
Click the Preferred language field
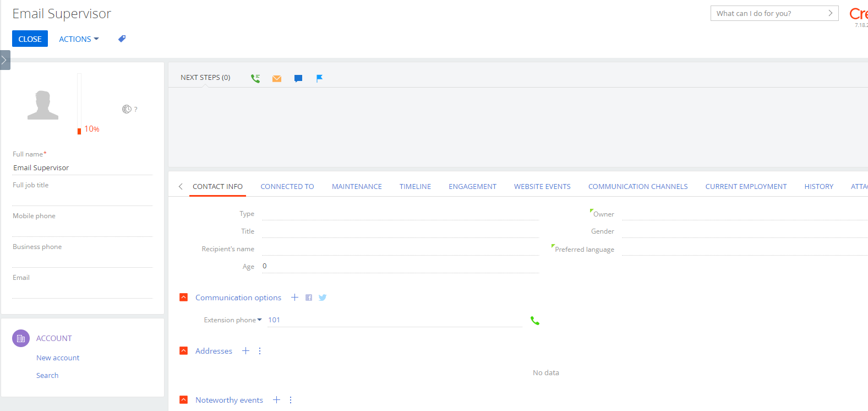click(745, 248)
